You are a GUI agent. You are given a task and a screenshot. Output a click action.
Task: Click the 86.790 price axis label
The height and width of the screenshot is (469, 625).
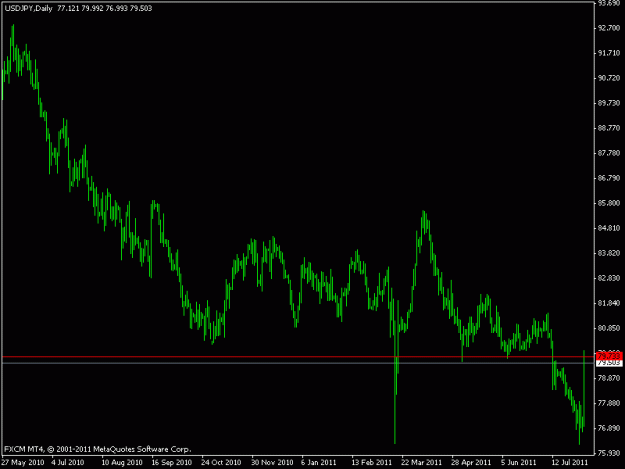(609, 178)
